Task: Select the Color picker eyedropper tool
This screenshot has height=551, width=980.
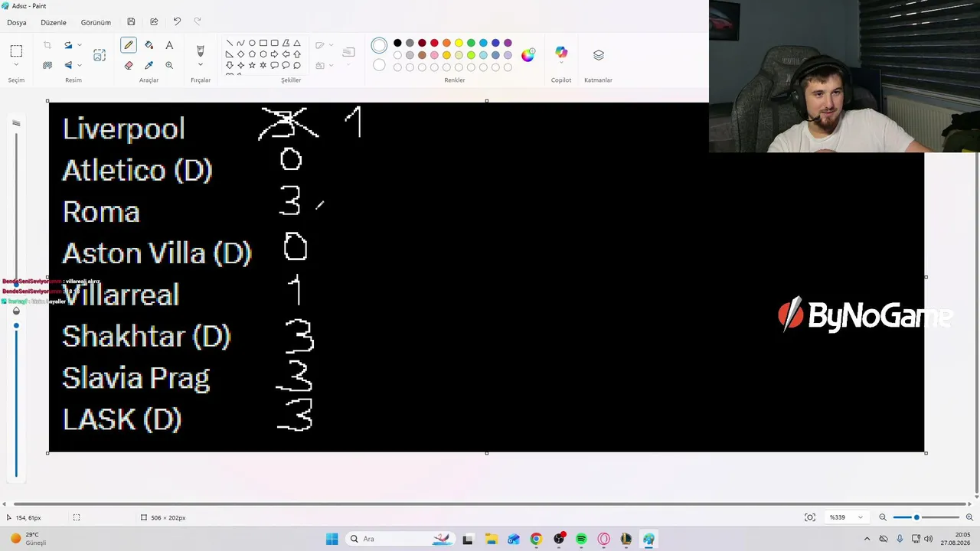Action: click(149, 65)
